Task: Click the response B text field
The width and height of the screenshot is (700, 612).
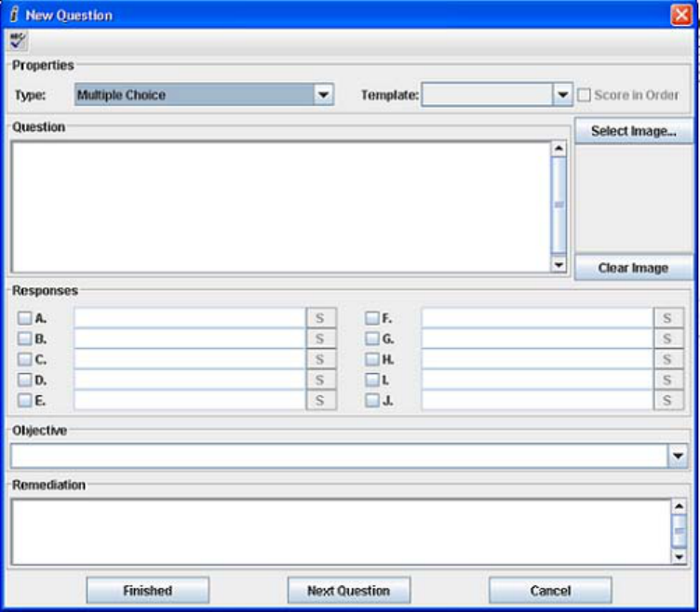Action: click(x=190, y=339)
